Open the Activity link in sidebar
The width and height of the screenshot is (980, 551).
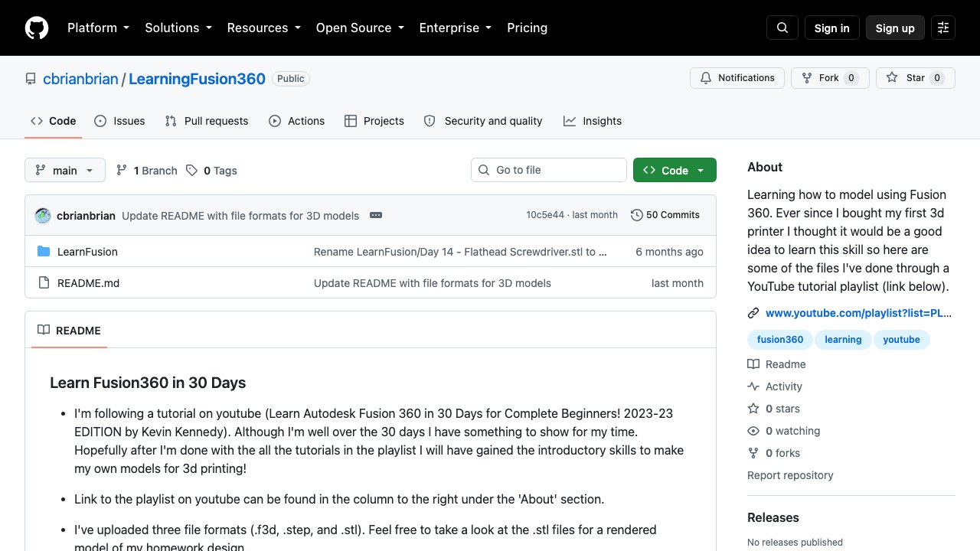[x=775, y=386]
